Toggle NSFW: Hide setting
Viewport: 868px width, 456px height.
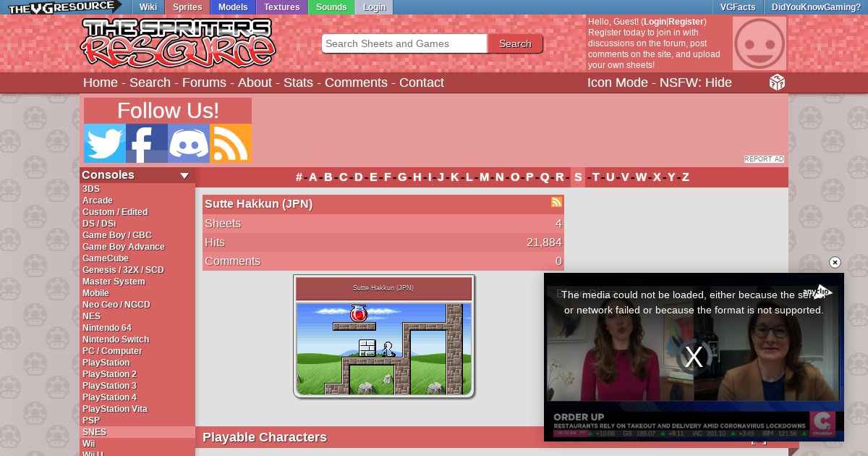click(x=695, y=83)
